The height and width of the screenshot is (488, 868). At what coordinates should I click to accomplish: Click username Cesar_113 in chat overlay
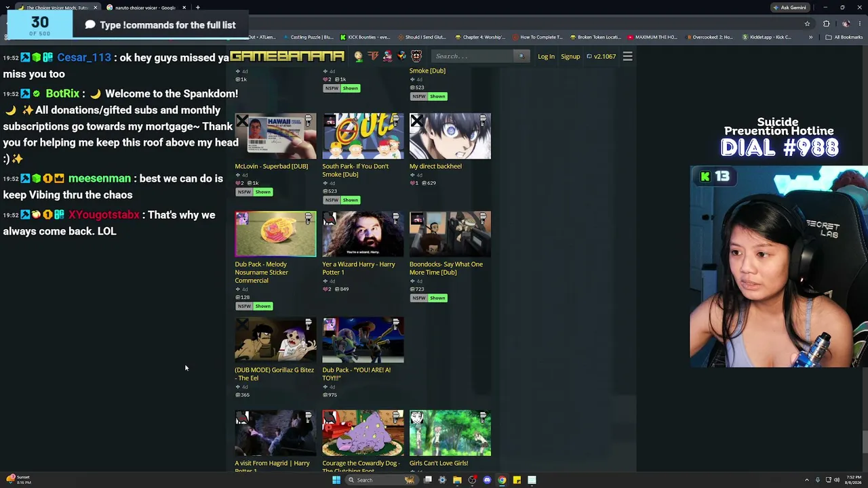[84, 58]
